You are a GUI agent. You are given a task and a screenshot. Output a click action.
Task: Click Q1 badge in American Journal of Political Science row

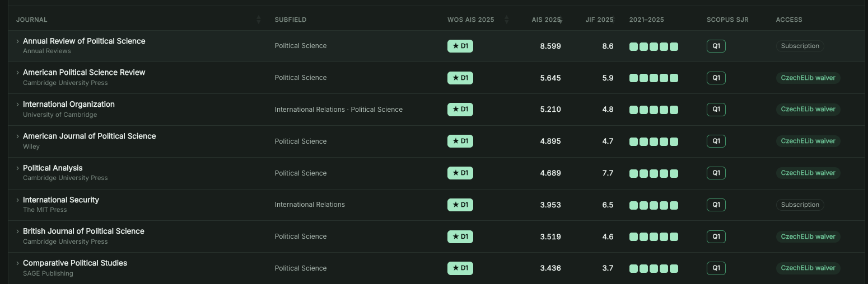716,141
